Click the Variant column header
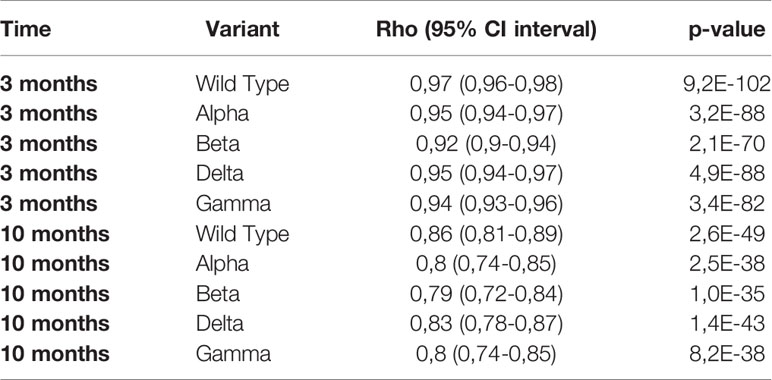Screen dimensions: 772x380 click(243, 30)
